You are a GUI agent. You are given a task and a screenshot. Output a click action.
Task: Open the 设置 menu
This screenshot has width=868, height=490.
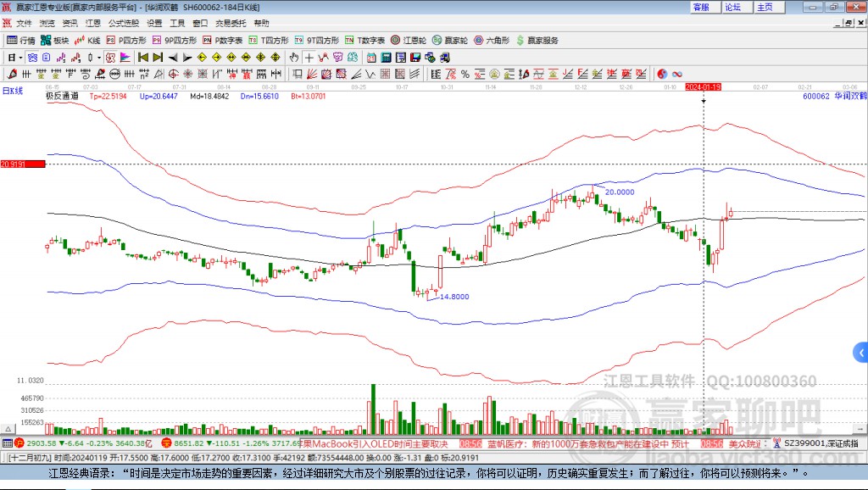154,23
